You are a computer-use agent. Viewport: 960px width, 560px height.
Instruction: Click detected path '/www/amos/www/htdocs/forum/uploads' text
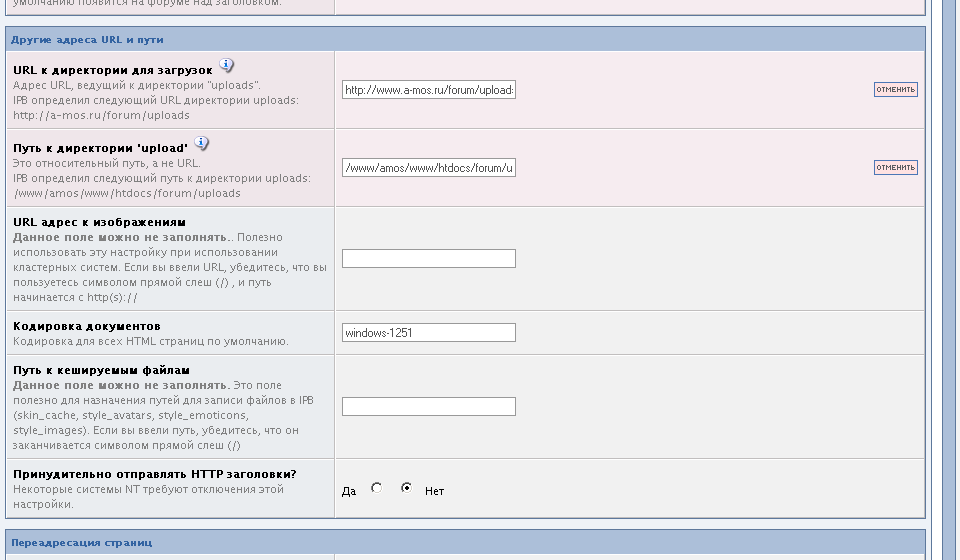pyautogui.click(x=127, y=193)
